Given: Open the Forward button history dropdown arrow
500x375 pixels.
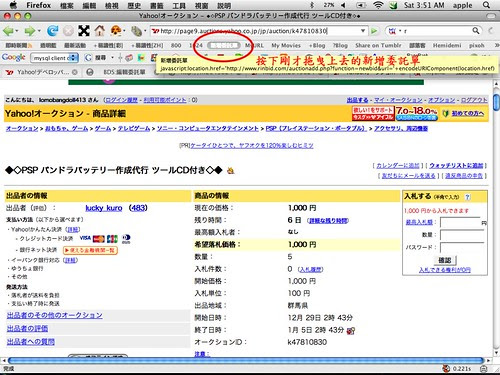Looking at the screenshot, I should (39, 31).
